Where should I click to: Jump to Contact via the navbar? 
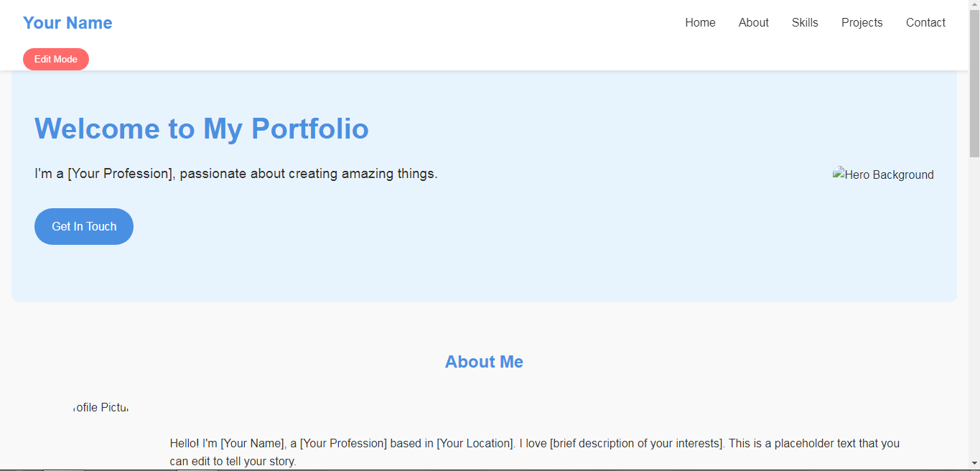[x=925, y=22]
